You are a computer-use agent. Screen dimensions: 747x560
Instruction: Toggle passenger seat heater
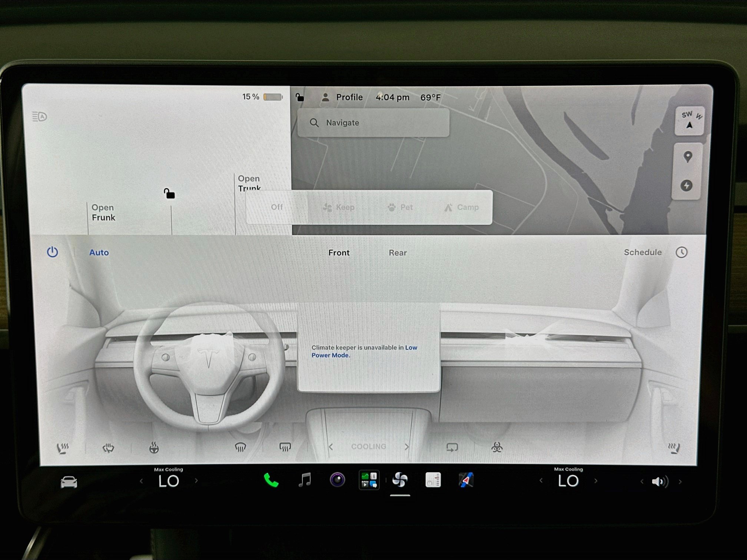[674, 448]
